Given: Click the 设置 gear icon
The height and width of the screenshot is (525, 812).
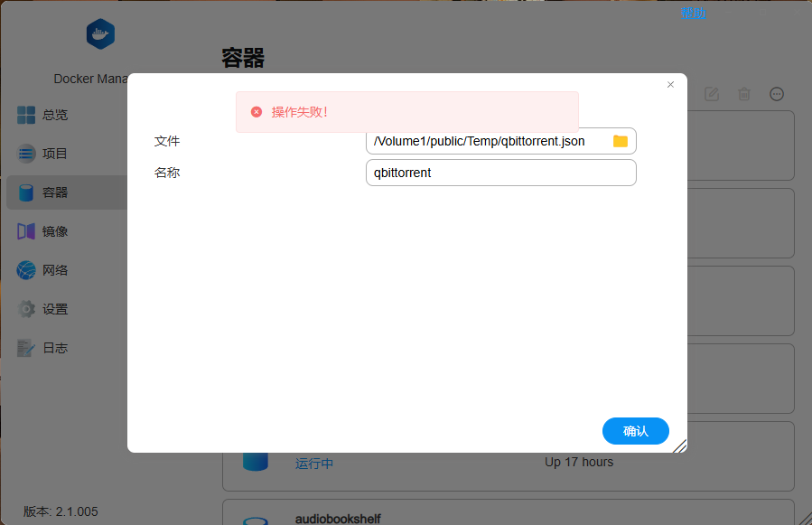Looking at the screenshot, I should tap(26, 309).
